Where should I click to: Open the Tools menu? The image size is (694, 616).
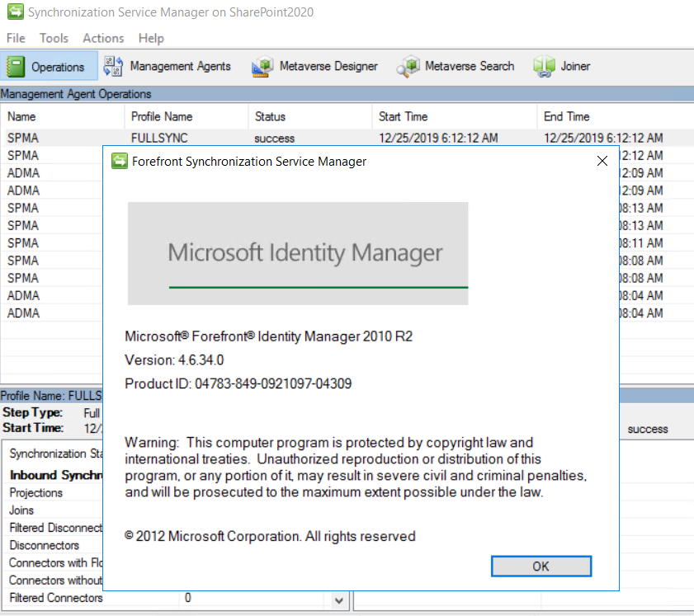(54, 39)
